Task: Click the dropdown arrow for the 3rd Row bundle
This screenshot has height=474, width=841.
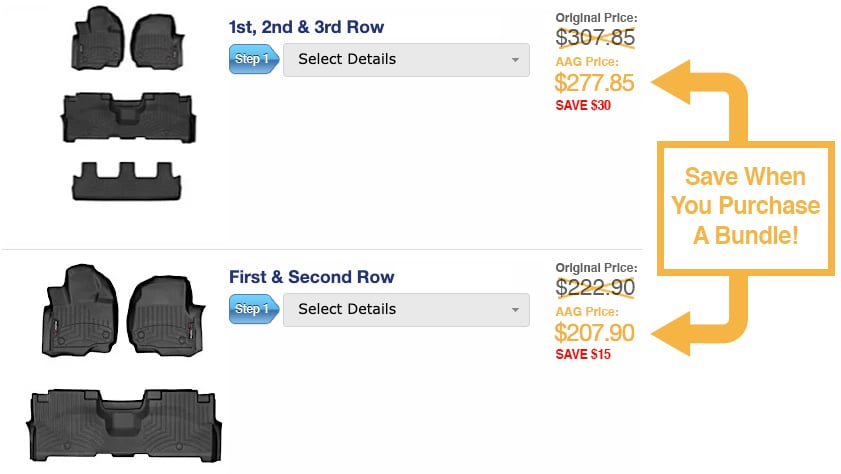Action: click(x=515, y=60)
